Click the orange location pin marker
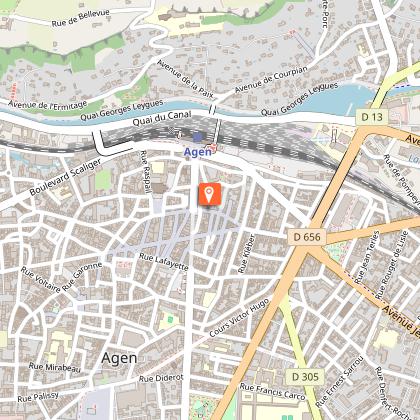Screen dimensions: 420x420 coord(210,194)
